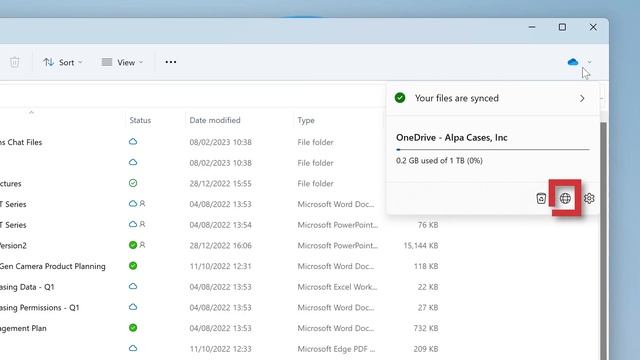Click the OneDrive cloud icon in toolbar

click(573, 62)
